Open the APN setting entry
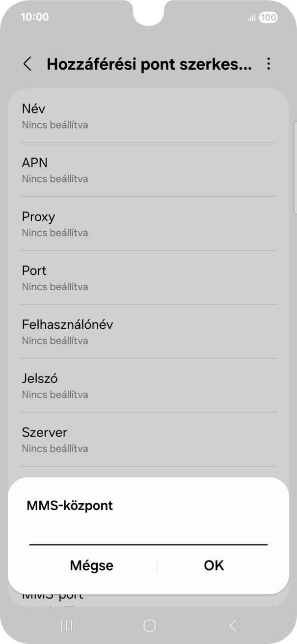The image size is (297, 644). pyautogui.click(x=147, y=169)
